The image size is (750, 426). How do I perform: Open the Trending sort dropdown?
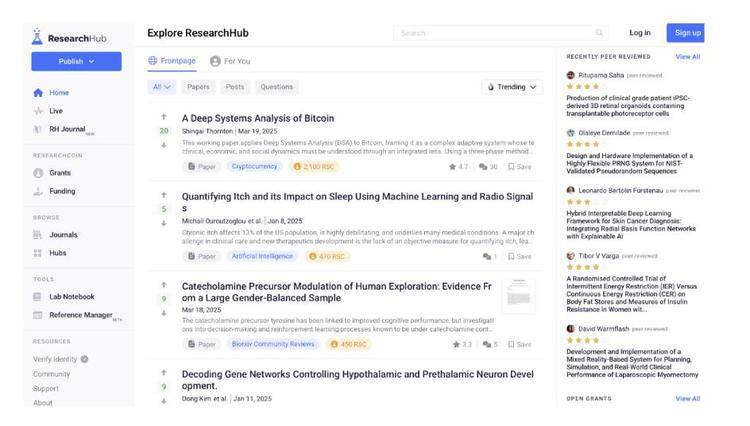tap(512, 87)
